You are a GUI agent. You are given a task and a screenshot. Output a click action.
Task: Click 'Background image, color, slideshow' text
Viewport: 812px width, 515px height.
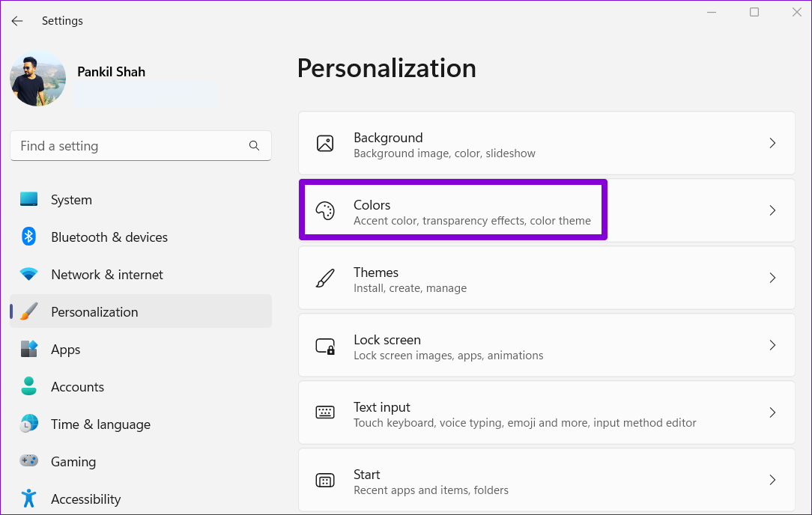coord(444,153)
